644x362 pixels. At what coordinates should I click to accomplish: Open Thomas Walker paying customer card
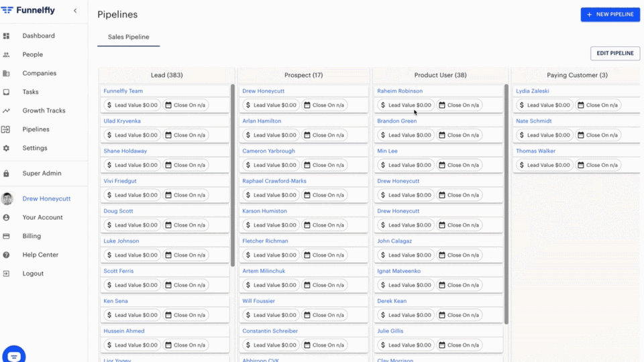[535, 151]
